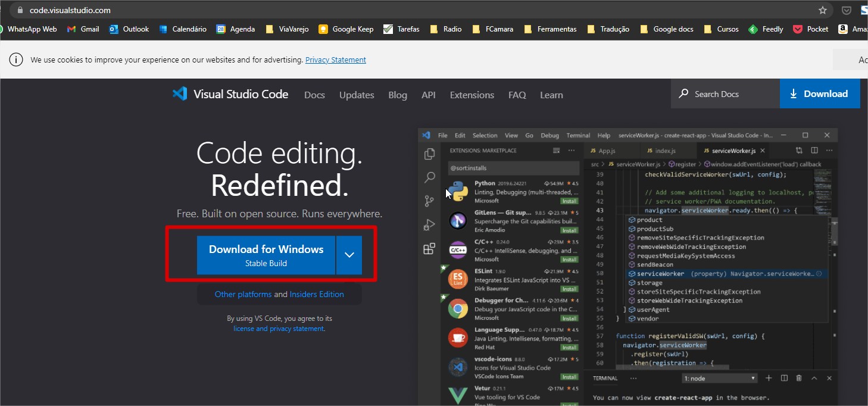Open the API nav item
Image resolution: width=868 pixels, height=406 pixels.
[x=429, y=95]
